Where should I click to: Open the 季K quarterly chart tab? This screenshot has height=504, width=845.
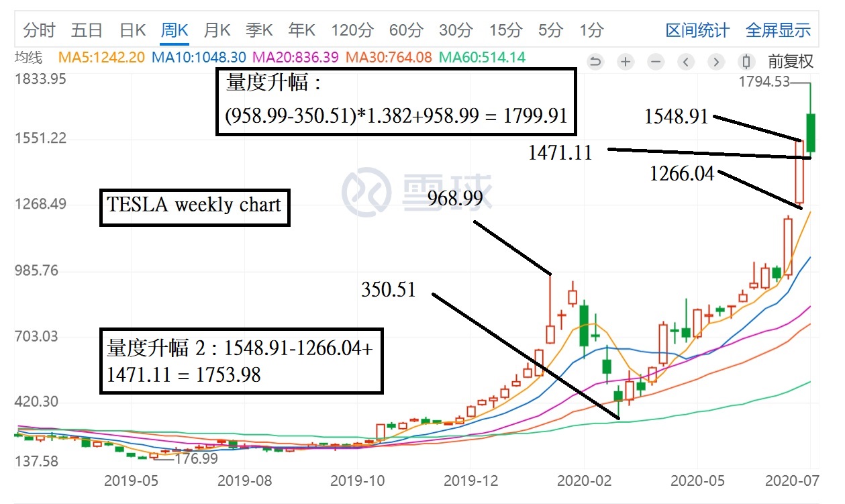(259, 30)
